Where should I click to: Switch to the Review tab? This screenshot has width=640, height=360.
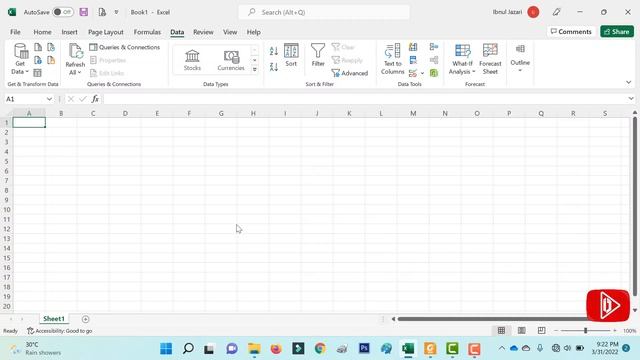click(x=203, y=32)
